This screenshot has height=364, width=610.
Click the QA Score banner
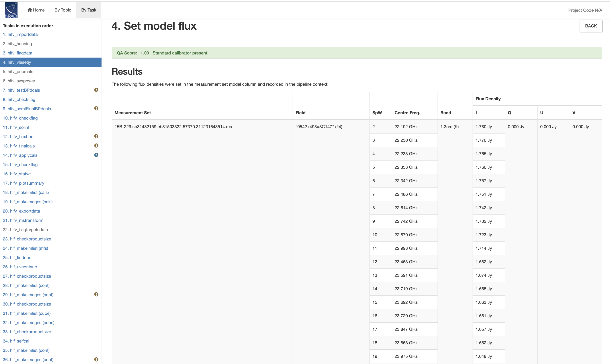pos(357,53)
